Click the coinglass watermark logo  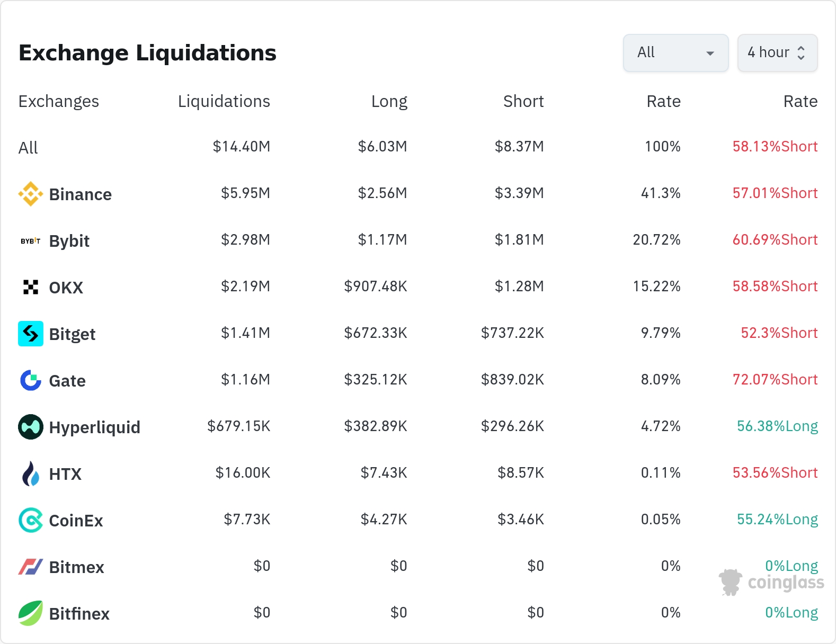pyautogui.click(x=771, y=583)
